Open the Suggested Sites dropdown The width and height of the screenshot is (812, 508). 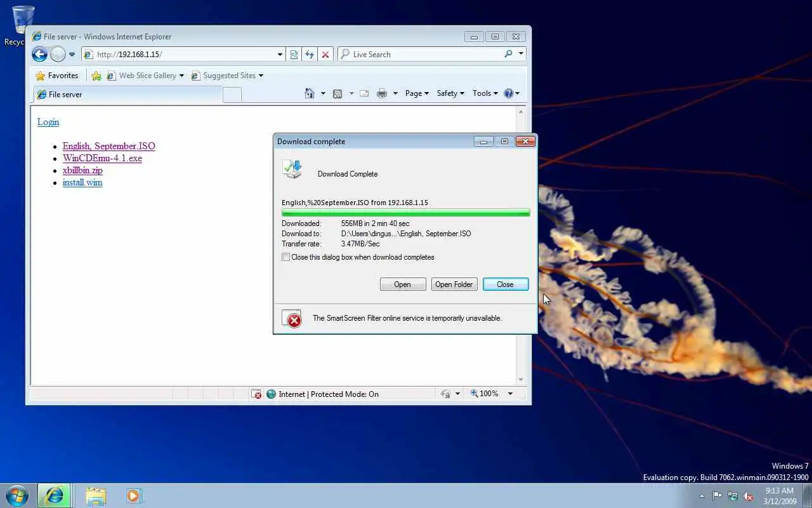click(227, 76)
